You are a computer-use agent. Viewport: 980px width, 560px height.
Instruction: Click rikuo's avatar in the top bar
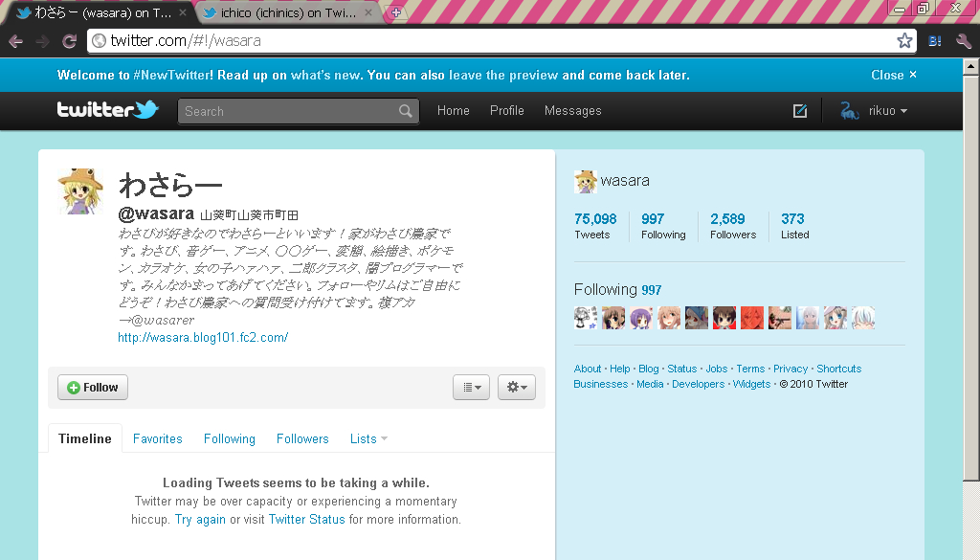coord(850,111)
